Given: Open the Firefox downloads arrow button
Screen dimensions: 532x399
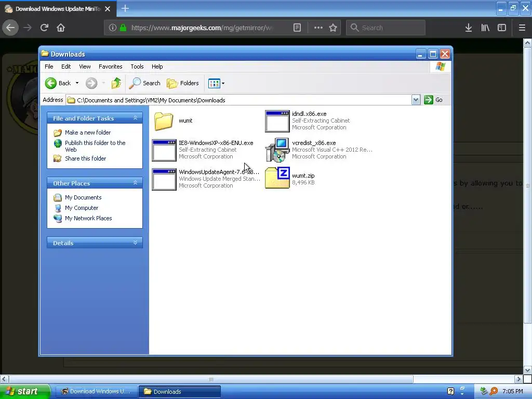Looking at the screenshot, I should [469, 28].
